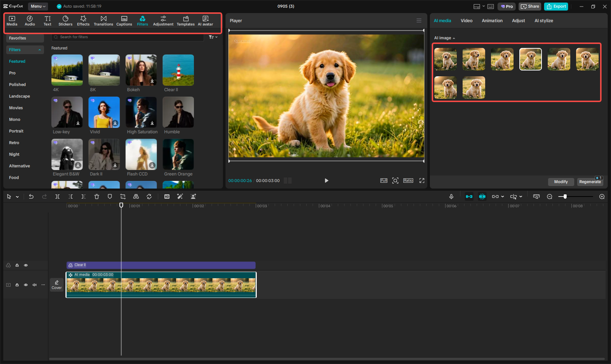This screenshot has width=611, height=364.
Task: Open the Templates panel
Action: tap(185, 20)
